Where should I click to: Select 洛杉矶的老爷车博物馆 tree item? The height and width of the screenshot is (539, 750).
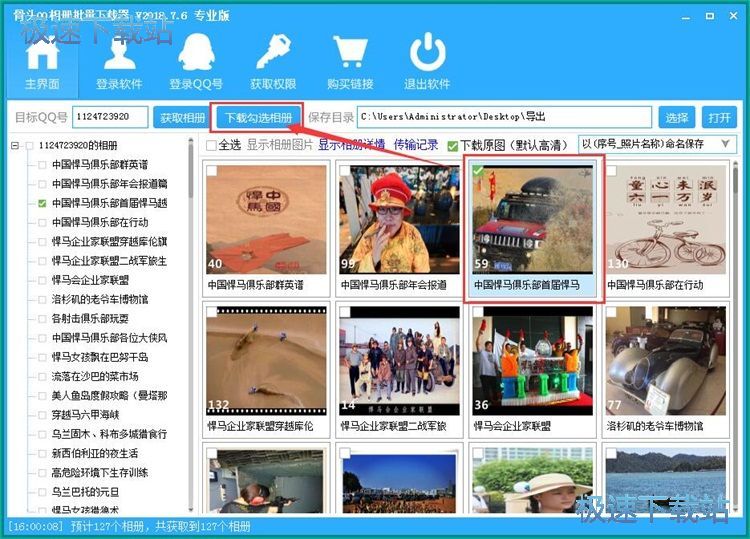pos(100,299)
